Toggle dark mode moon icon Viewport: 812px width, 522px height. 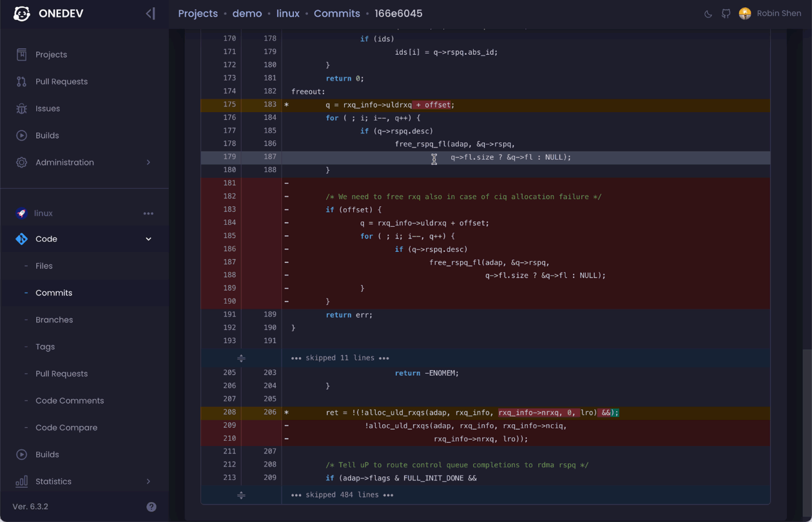click(708, 14)
